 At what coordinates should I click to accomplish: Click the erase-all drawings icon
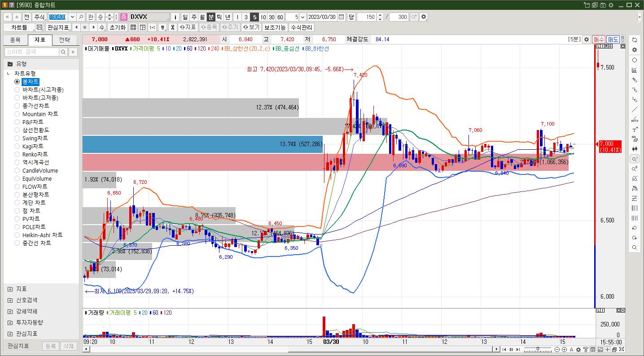point(635,139)
